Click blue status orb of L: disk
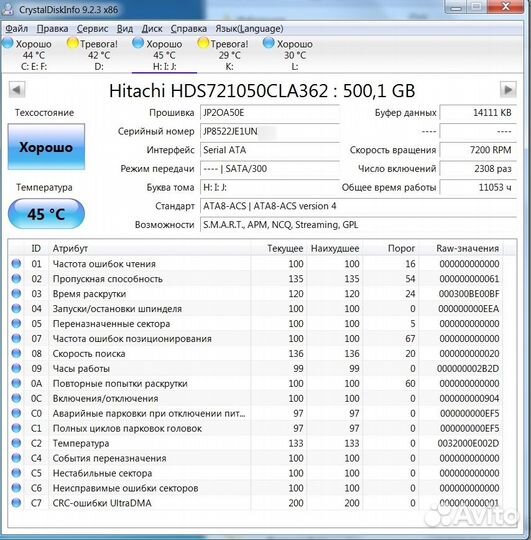The image size is (531, 540). pyautogui.click(x=268, y=43)
